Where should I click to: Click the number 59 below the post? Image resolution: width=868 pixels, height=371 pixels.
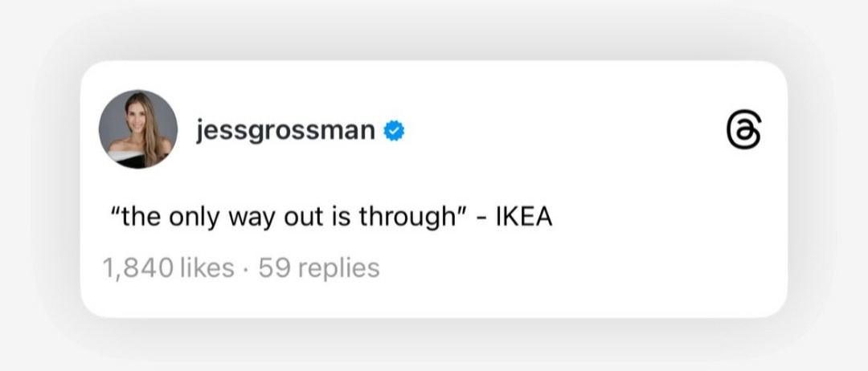pyautogui.click(x=272, y=267)
